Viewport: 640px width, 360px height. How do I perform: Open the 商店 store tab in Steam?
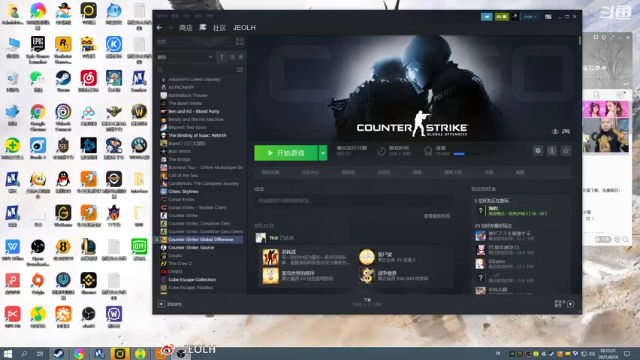click(185, 28)
